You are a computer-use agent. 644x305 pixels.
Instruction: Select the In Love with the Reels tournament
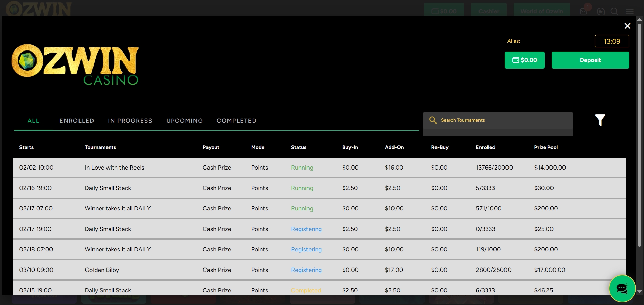click(x=319, y=168)
